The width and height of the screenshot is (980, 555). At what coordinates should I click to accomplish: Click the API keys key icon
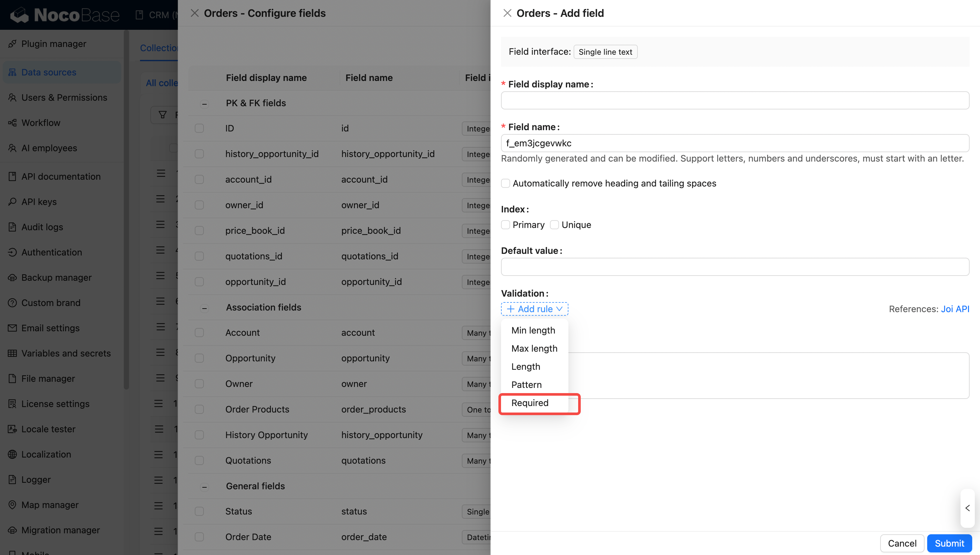12,202
